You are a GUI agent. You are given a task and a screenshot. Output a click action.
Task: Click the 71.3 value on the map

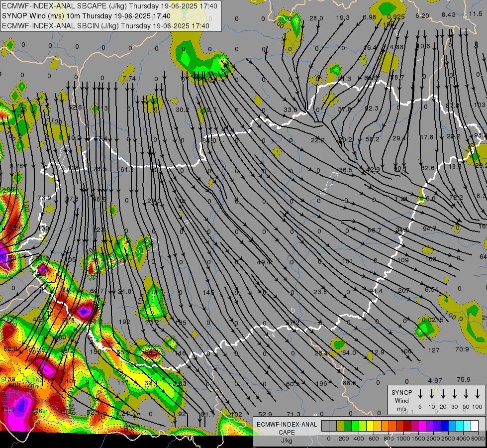point(293,414)
